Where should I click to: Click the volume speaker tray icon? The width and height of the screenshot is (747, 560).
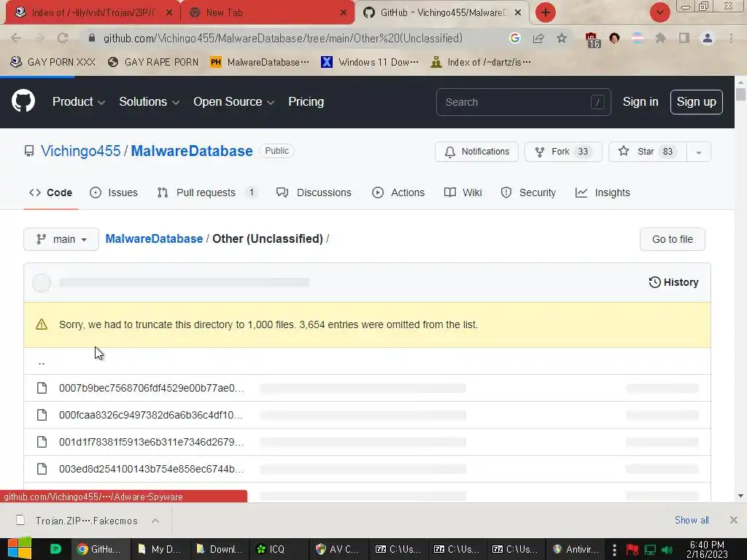click(x=667, y=550)
